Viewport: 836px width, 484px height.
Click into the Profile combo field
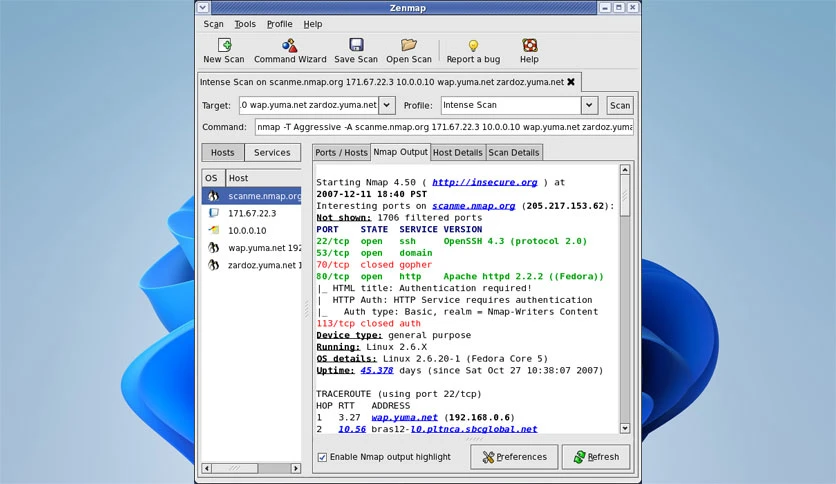(511, 105)
